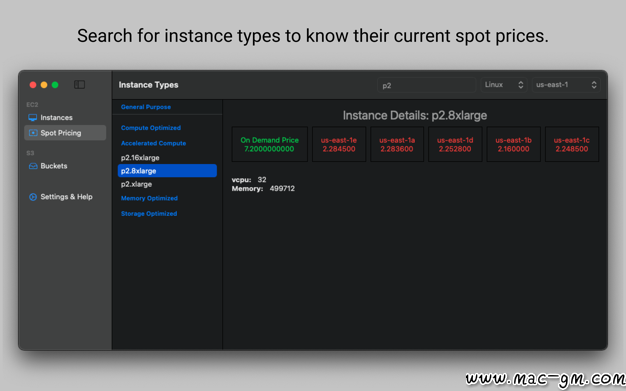
Task: Open the us-east-1 region dropdown
Action: 566,85
